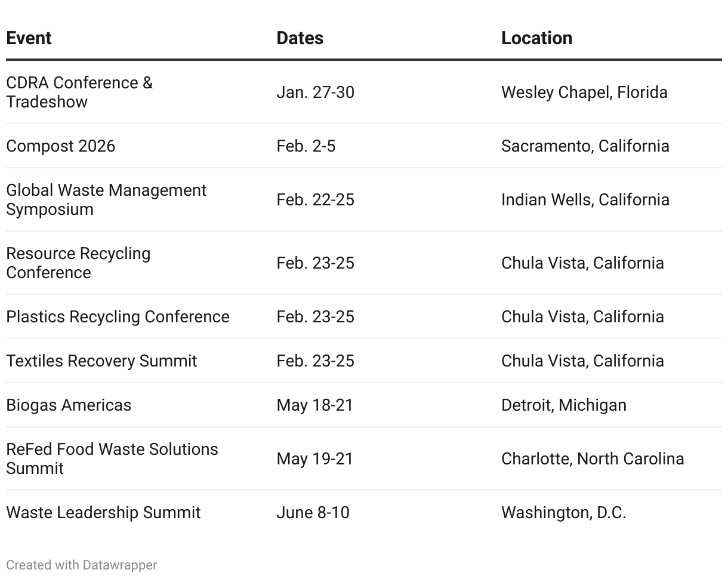This screenshot has width=728, height=579.
Task: Select the Feb. 2-5 date
Action: pos(306,146)
